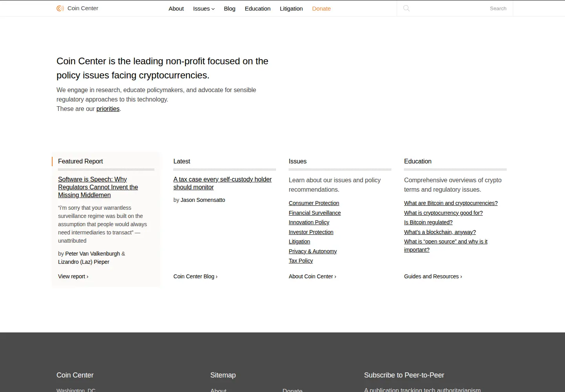This screenshot has width=565, height=392.
Task: Open Tax Policy issue
Action: click(301, 261)
